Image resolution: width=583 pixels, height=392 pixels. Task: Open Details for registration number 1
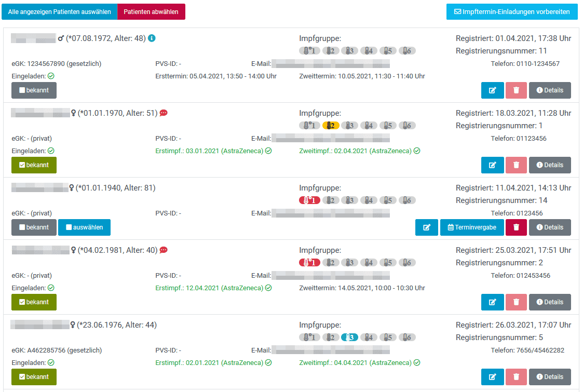550,165
